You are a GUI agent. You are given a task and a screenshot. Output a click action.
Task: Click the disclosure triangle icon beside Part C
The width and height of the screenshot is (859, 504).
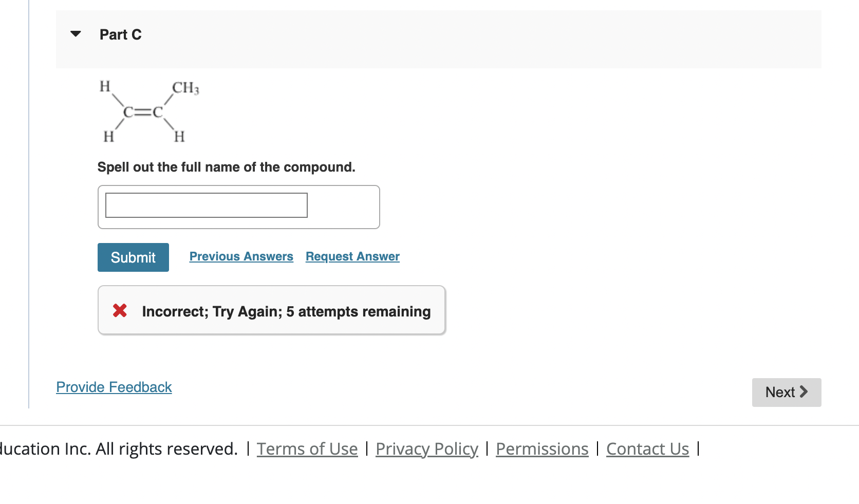(x=75, y=34)
